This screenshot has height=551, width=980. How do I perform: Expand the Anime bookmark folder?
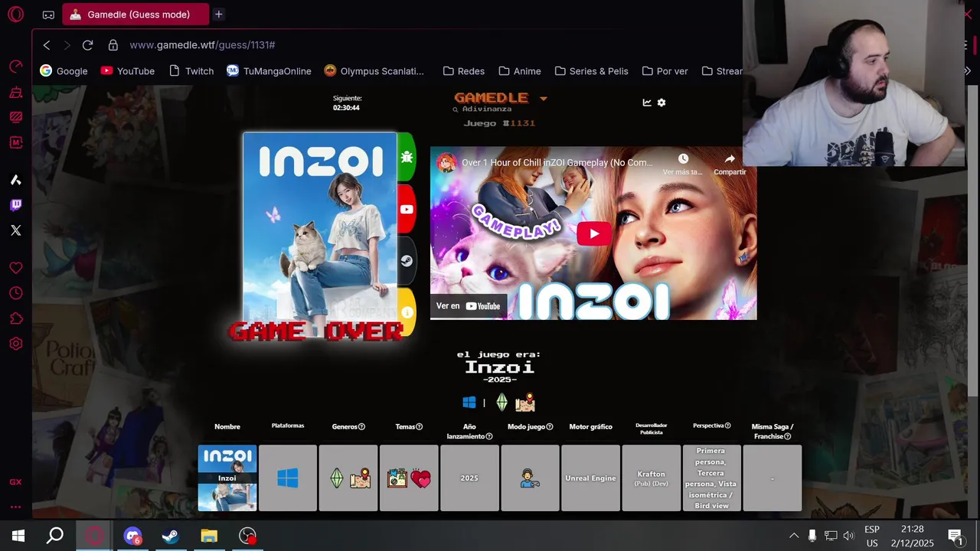pyautogui.click(x=520, y=71)
